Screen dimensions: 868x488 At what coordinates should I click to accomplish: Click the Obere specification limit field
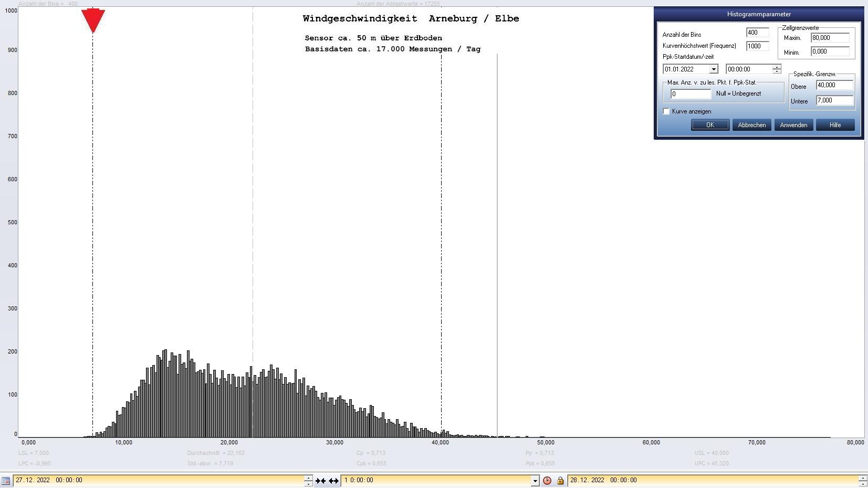834,85
